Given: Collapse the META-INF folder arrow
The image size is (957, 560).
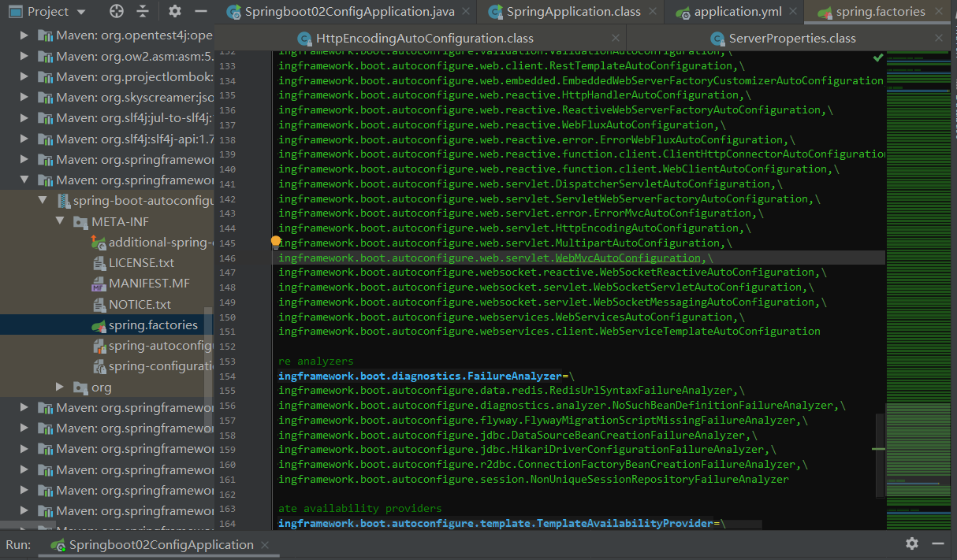Looking at the screenshot, I should coord(61,222).
